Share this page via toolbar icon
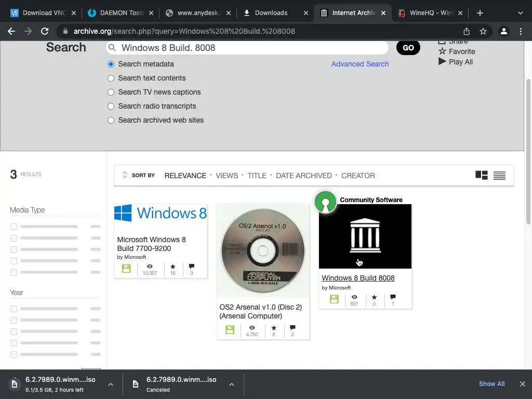Image resolution: width=532 pixels, height=399 pixels. [x=467, y=31]
